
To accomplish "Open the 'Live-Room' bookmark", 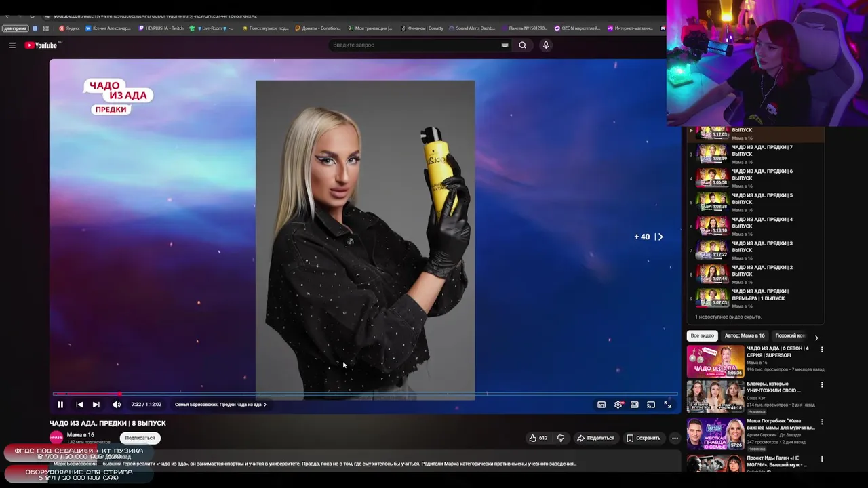I will pos(212,28).
